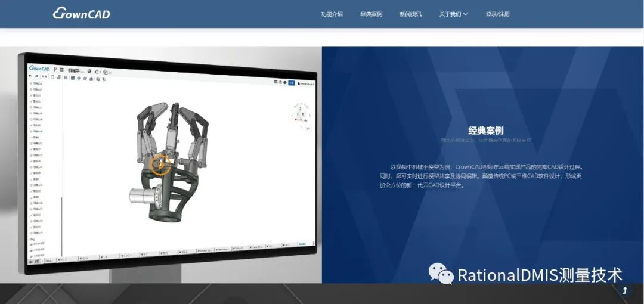The height and width of the screenshot is (304, 644).
Task: Click the 登录/注册 link
Action: pyautogui.click(x=497, y=14)
